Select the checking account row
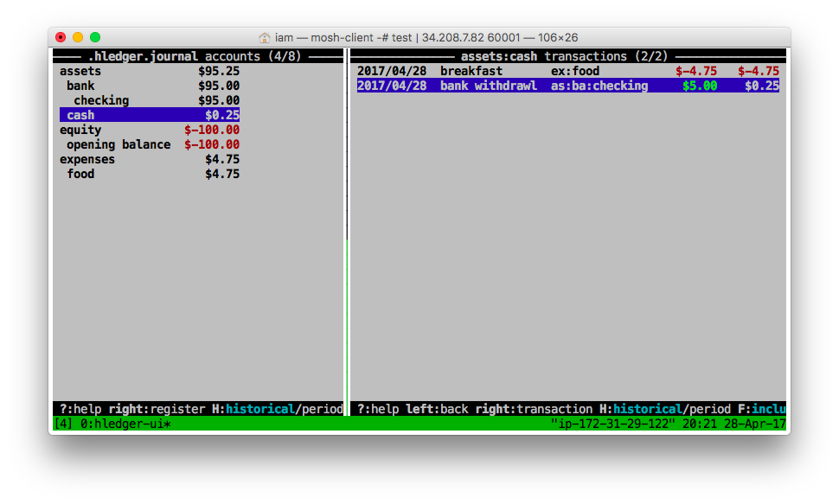The width and height of the screenshot is (839, 504). coord(150,100)
